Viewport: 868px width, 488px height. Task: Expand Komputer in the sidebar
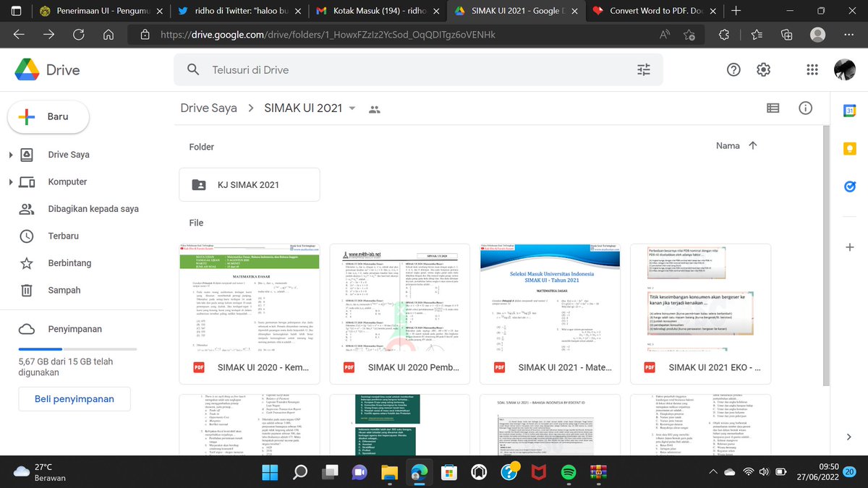coord(10,181)
